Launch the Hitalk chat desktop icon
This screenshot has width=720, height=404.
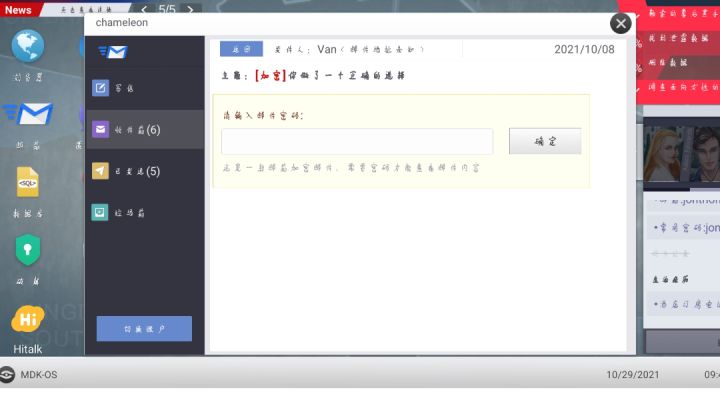pos(28,319)
